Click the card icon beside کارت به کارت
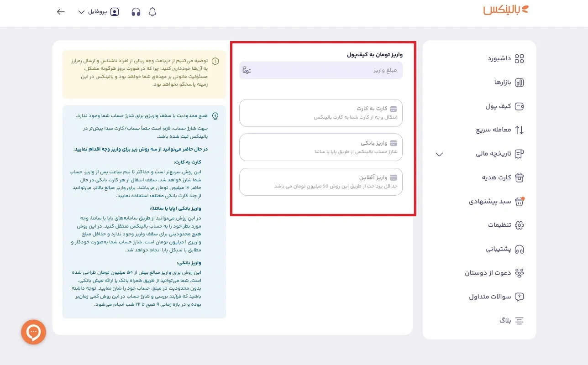 [394, 109]
